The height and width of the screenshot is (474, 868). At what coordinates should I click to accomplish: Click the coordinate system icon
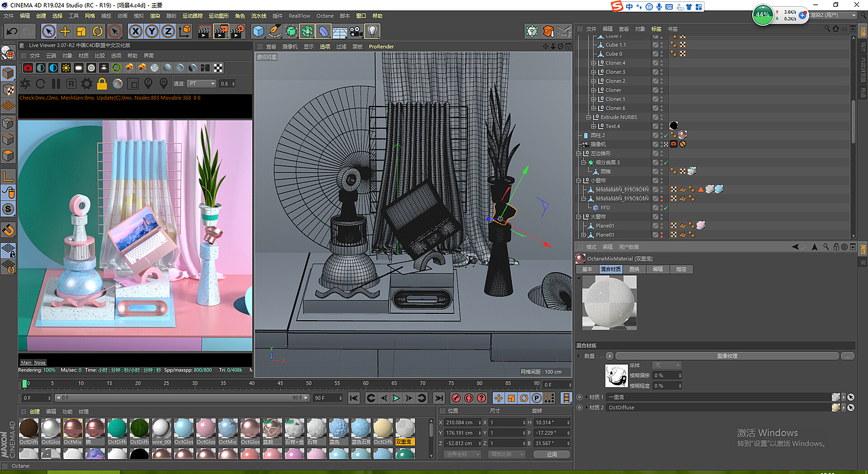point(185,31)
